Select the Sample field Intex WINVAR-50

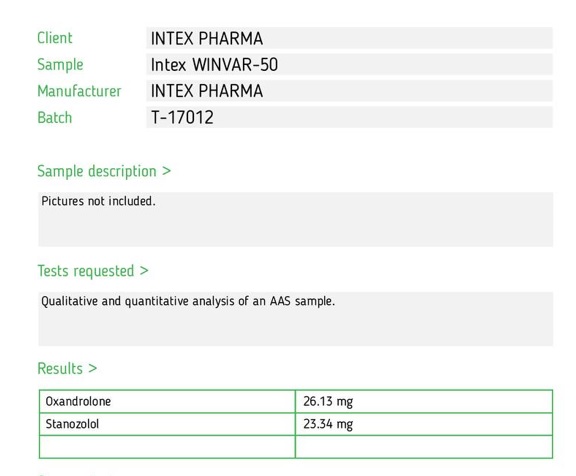coord(349,64)
